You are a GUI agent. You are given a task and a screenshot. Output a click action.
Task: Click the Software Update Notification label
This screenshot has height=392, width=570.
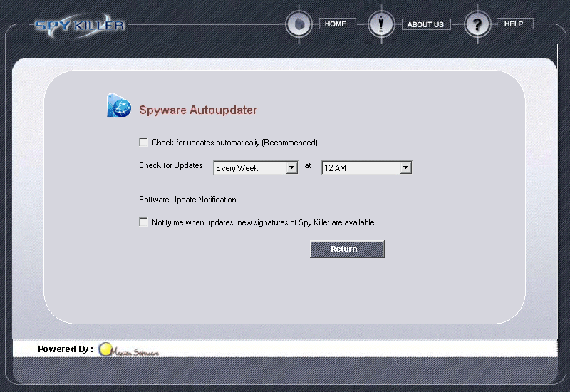(x=187, y=200)
